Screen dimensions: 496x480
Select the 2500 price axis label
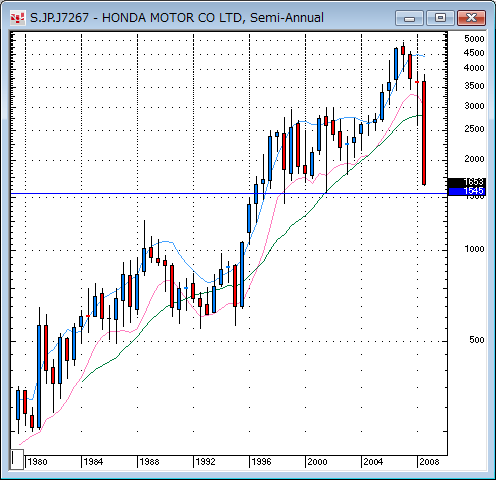[474, 129]
